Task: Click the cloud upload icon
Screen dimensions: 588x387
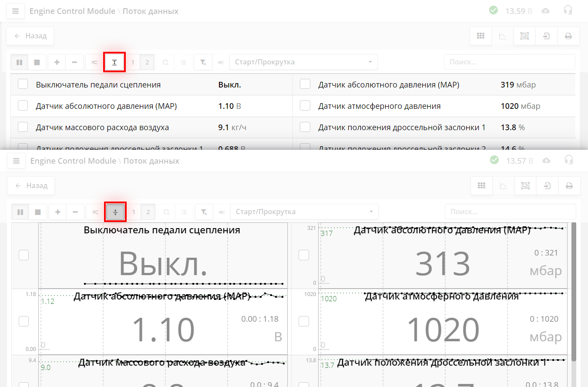Action: pos(545,10)
